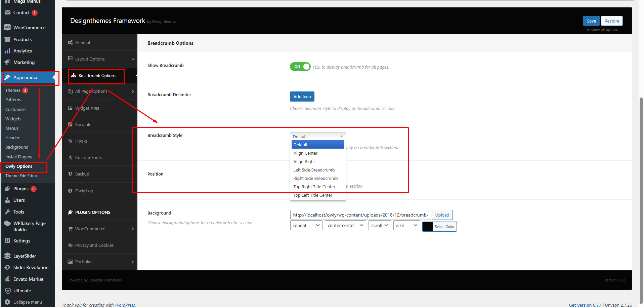Click the Settings sliders icon
Viewport: 644px width, 307px height.
point(7,241)
